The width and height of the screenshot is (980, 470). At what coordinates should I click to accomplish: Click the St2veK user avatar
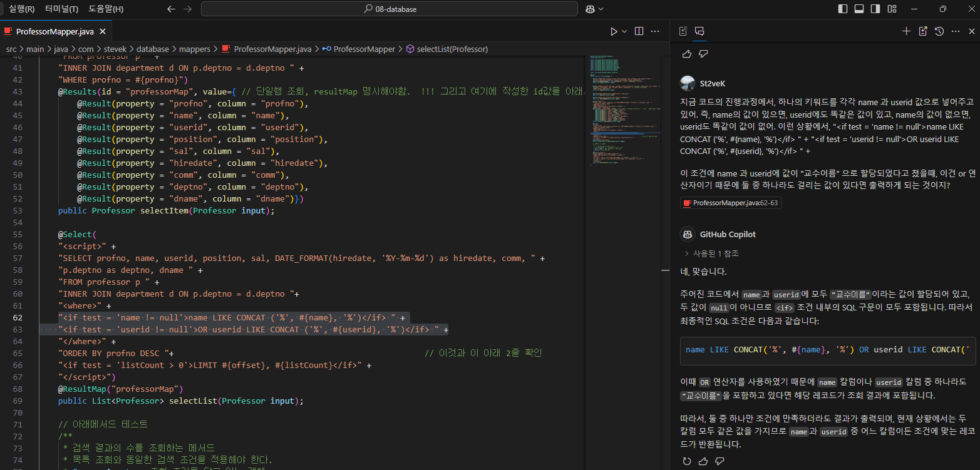click(x=688, y=83)
